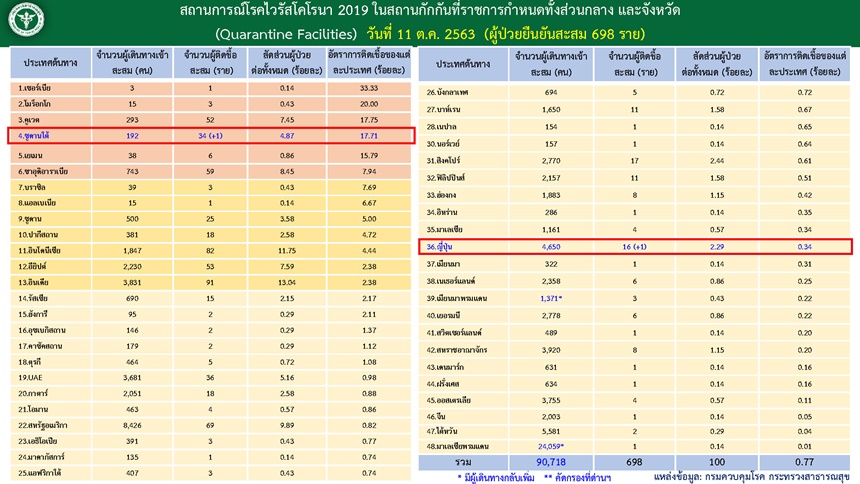This screenshot has height=484, width=860.
Task: Click the row '6.ซาอุดิอาราเบีย'
Action: pos(210,171)
